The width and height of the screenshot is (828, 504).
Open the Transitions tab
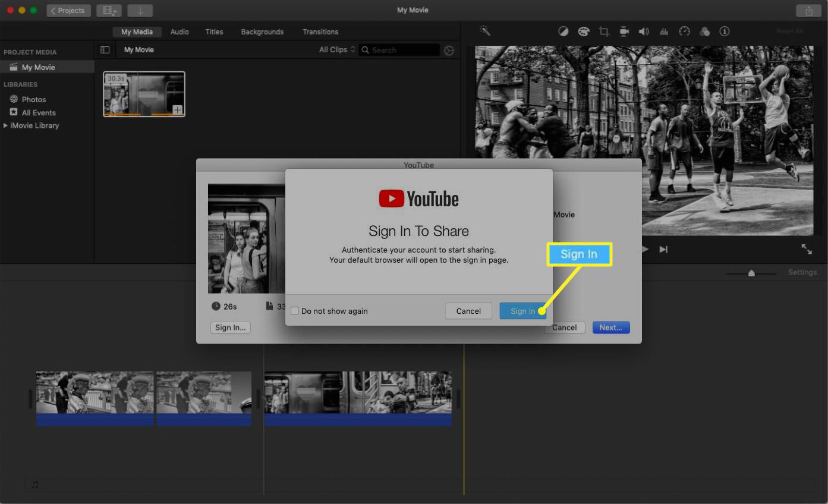coord(320,32)
